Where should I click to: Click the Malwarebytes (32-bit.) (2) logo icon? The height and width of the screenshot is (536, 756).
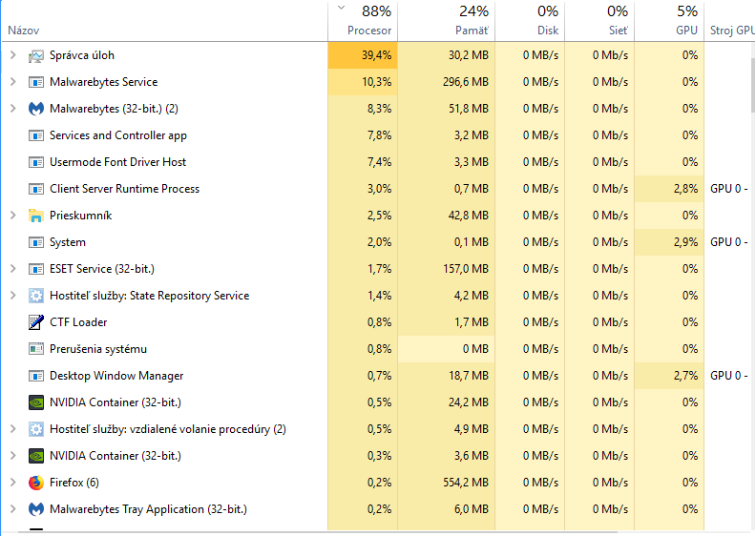(x=36, y=109)
